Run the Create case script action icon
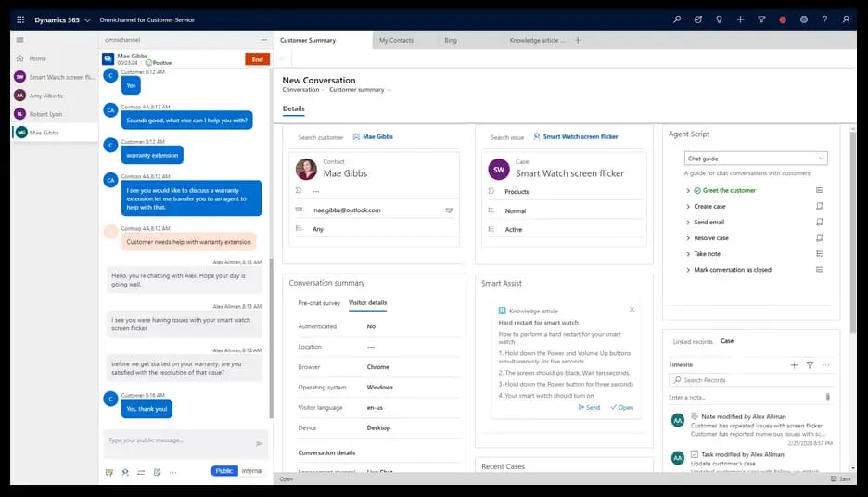 pyautogui.click(x=820, y=206)
